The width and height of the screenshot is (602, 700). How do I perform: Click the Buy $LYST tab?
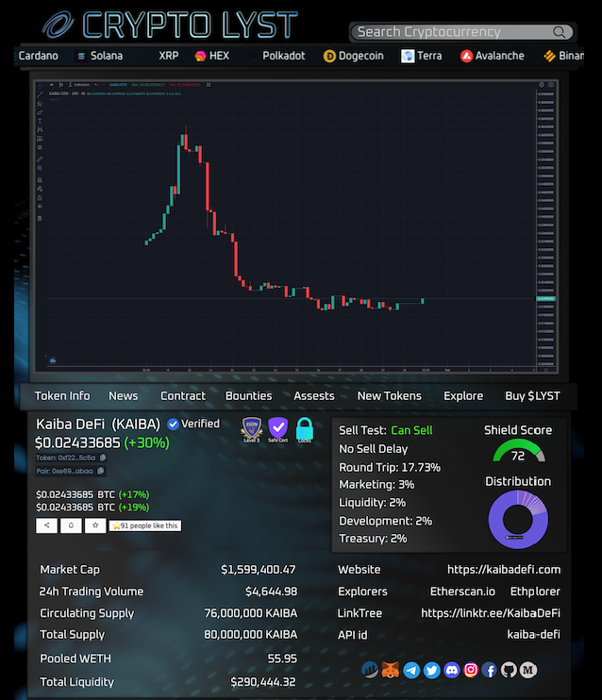point(532,396)
